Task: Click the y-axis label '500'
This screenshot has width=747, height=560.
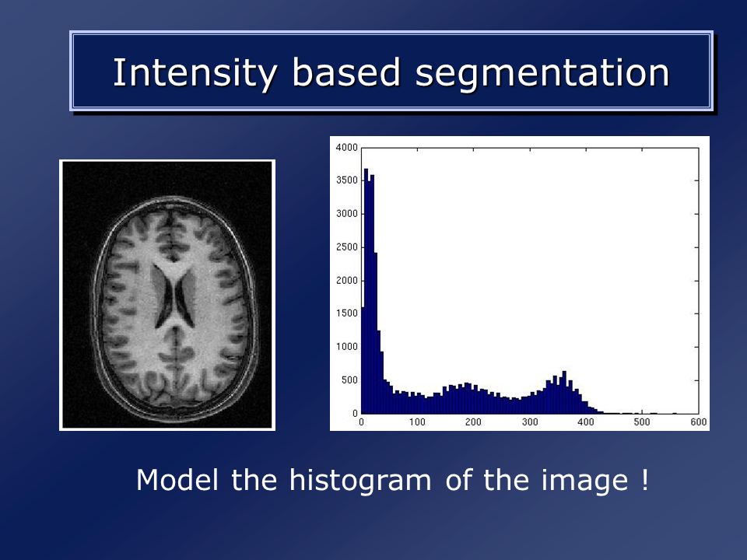Action: click(x=349, y=380)
